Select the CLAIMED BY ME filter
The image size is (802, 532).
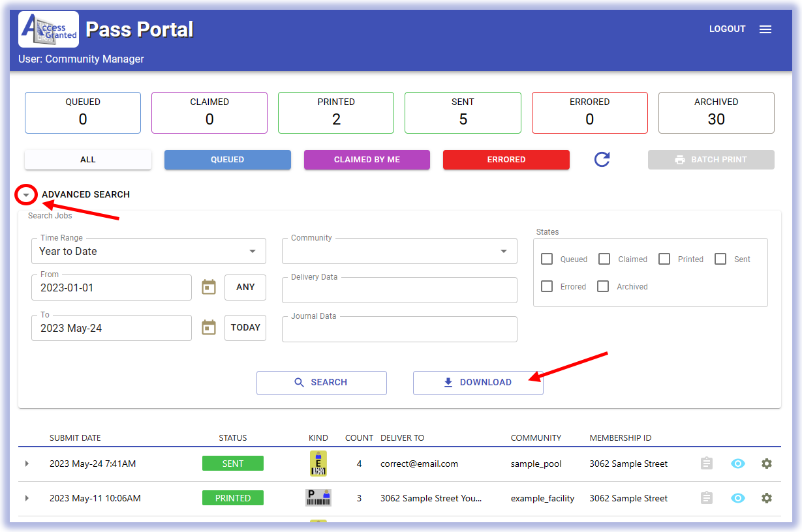[367, 160]
